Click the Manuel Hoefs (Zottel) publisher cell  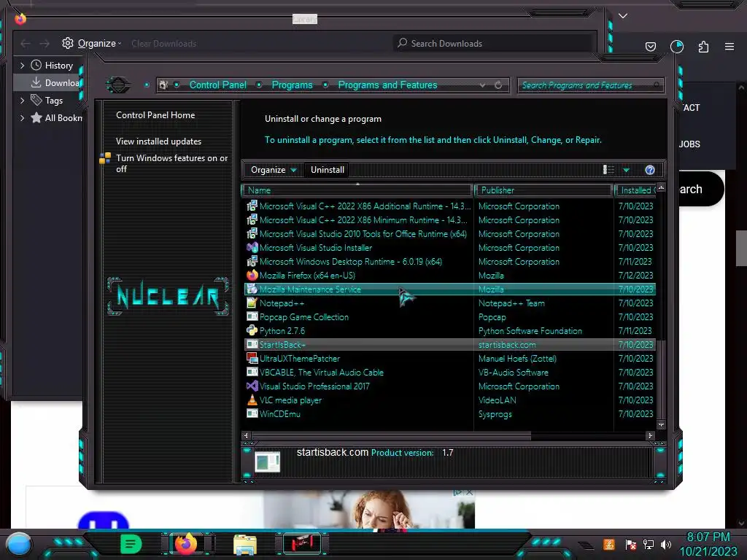point(517,358)
